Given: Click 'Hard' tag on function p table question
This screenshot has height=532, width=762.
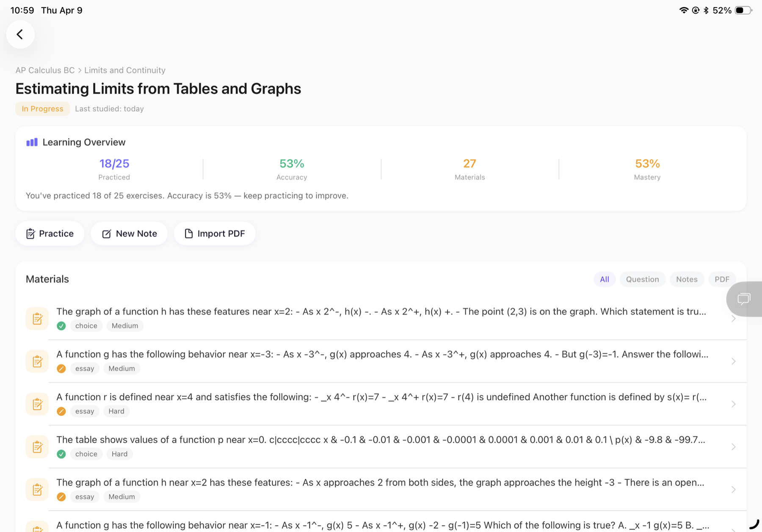Looking at the screenshot, I should click(119, 454).
